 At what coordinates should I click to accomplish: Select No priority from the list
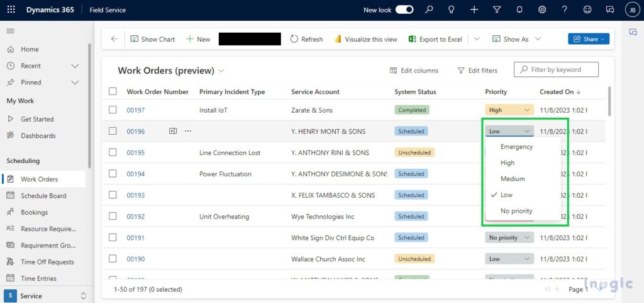click(523, 211)
